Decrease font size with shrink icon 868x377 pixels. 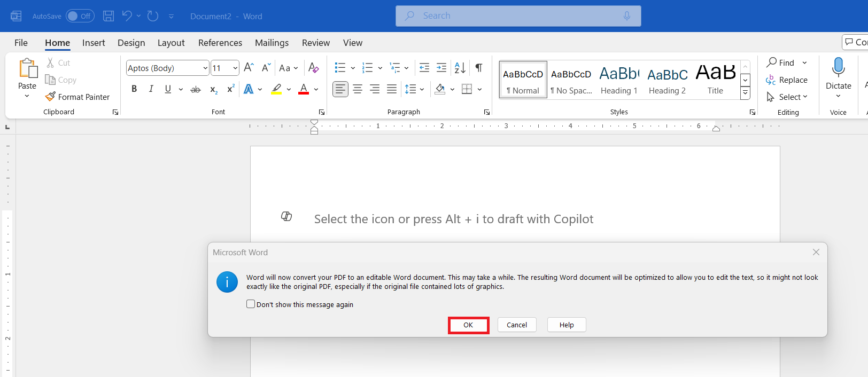266,68
